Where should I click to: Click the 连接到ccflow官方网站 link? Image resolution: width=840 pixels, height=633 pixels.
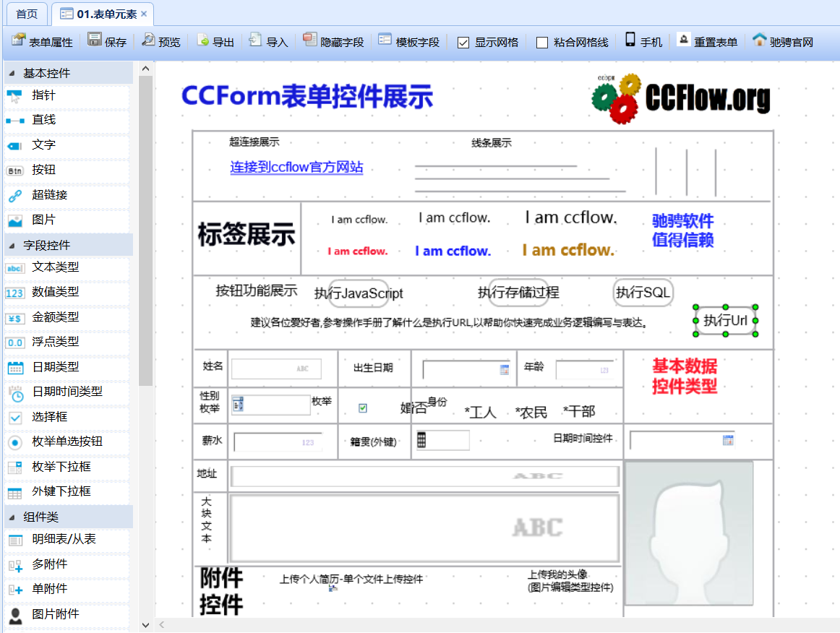pos(297,167)
